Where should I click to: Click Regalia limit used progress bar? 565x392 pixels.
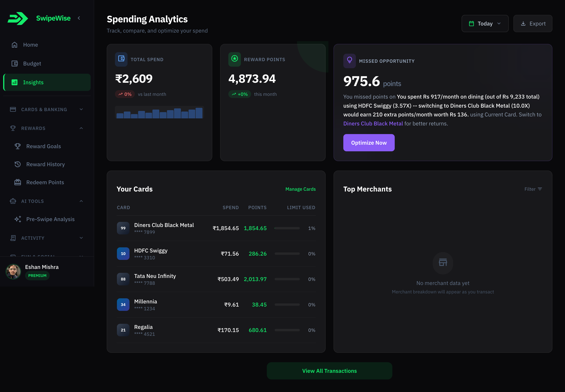pos(287,330)
